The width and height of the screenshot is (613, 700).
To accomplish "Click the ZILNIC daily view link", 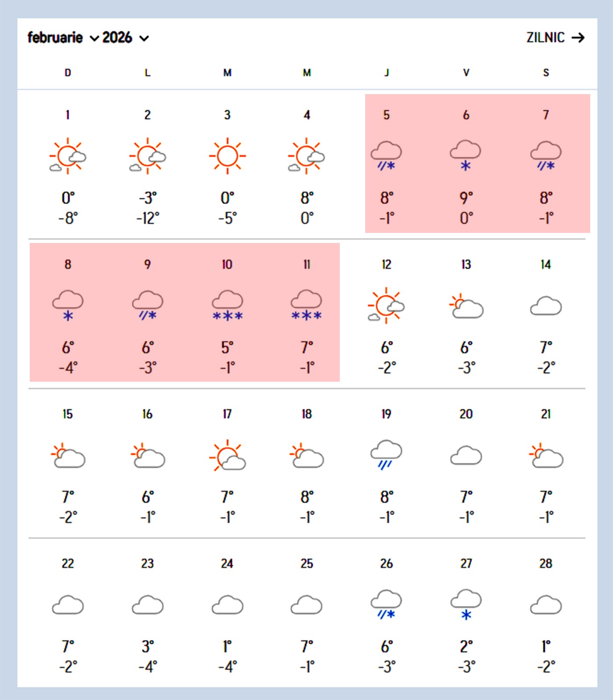I will click(546, 38).
